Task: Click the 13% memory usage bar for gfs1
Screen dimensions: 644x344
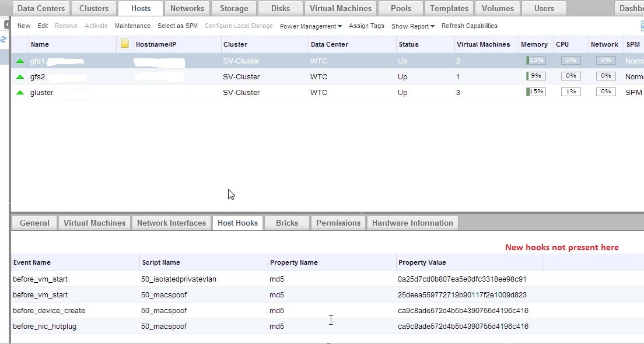Action: pyautogui.click(x=535, y=60)
